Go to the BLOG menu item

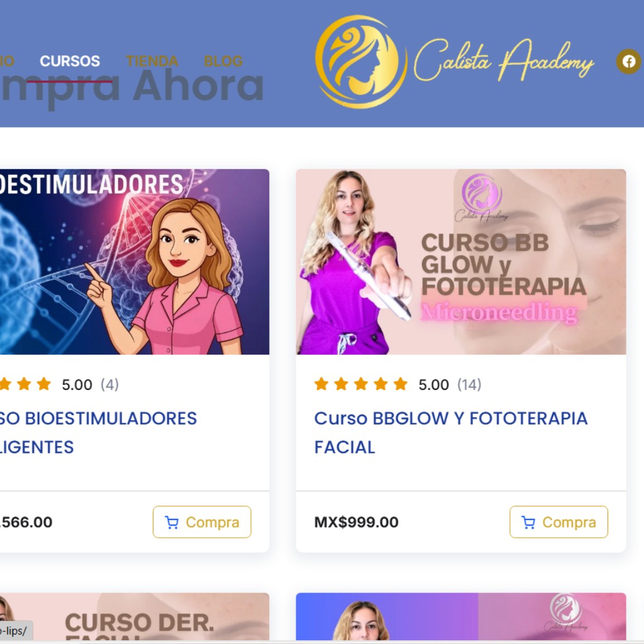point(223,61)
